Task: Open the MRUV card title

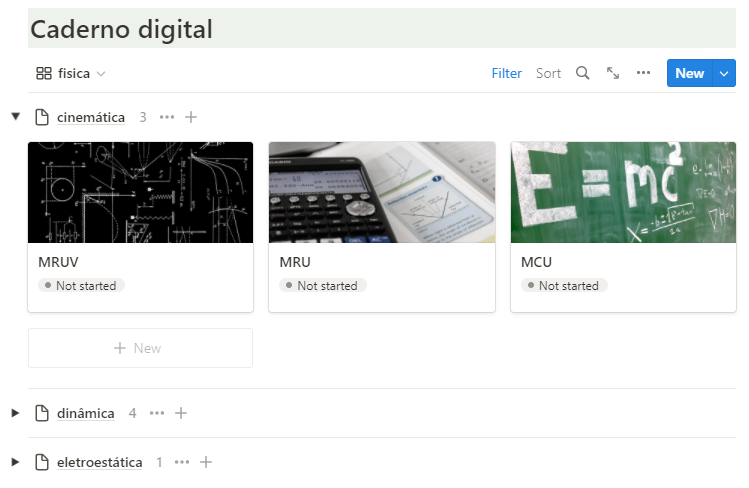Action: pyautogui.click(x=58, y=262)
